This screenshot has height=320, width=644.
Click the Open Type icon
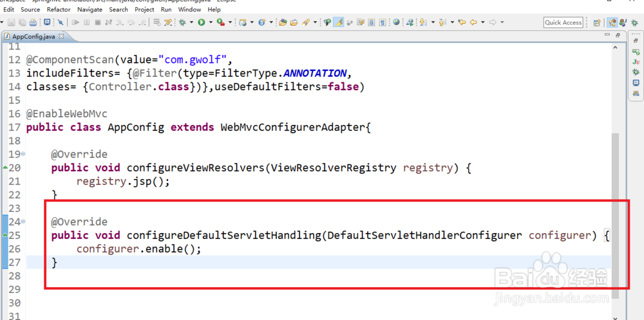283,23
